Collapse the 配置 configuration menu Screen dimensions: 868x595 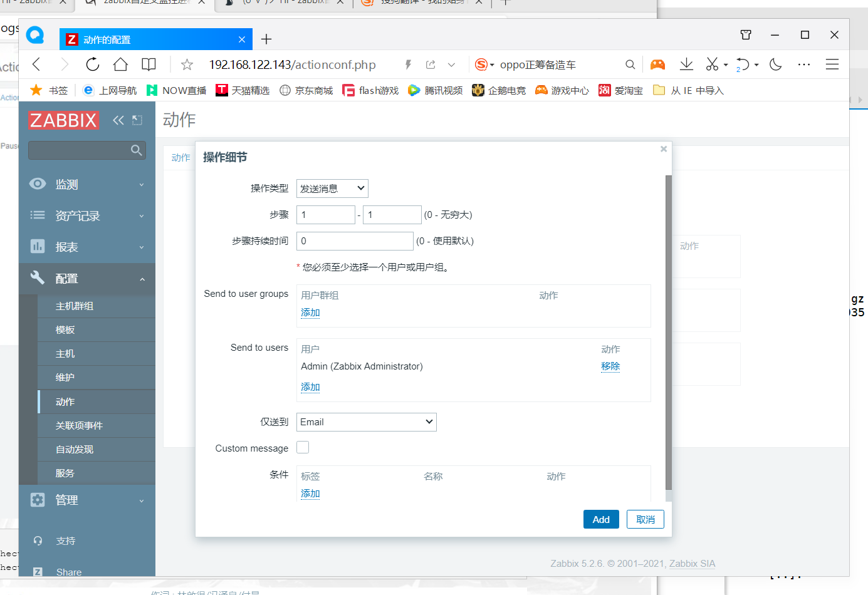[87, 278]
